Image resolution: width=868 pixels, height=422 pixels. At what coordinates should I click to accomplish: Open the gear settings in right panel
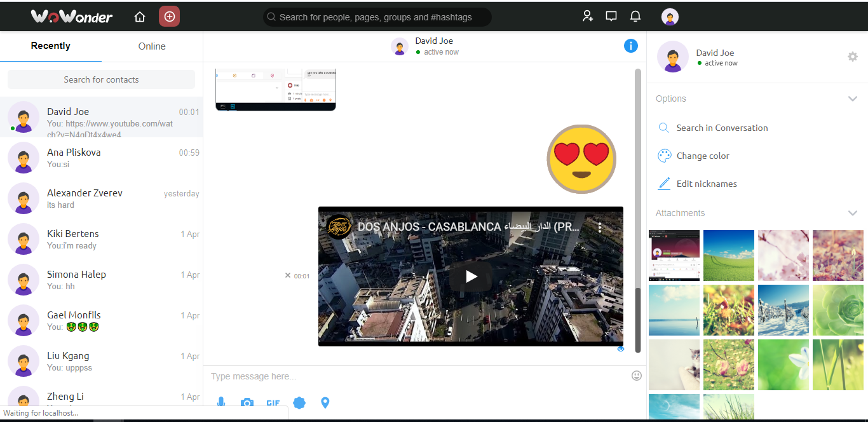click(x=853, y=57)
